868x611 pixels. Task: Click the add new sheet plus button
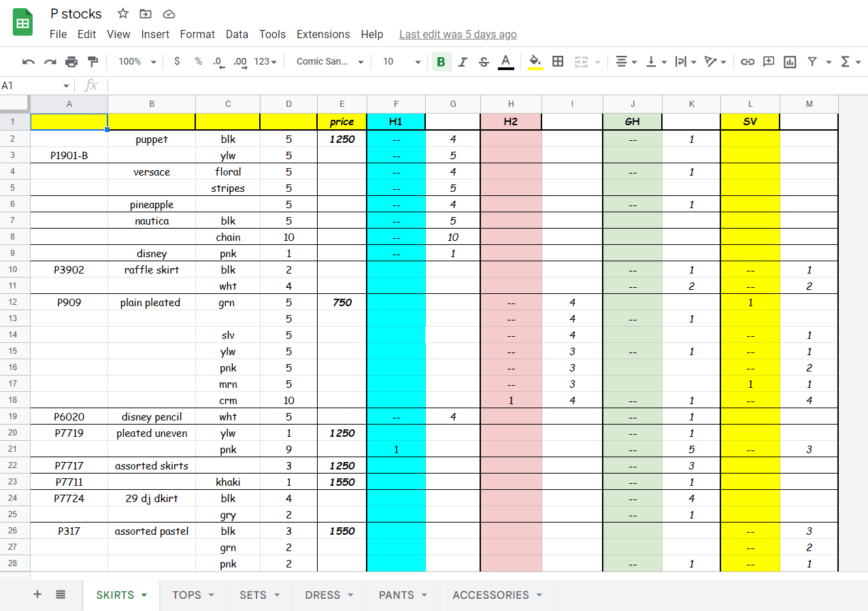[37, 595]
